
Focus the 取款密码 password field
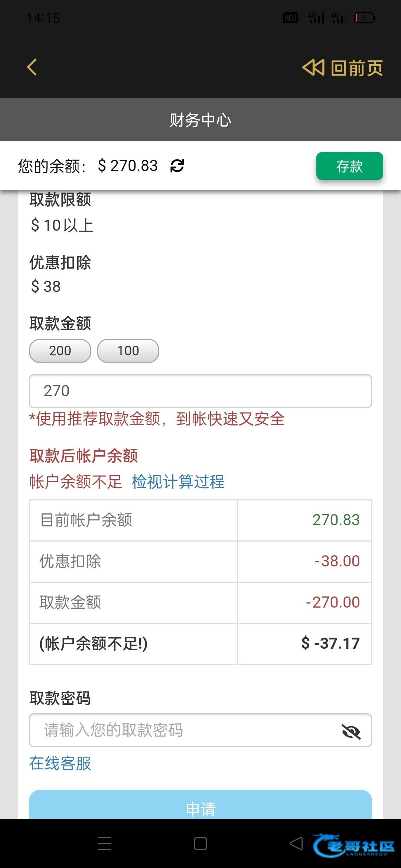186,730
